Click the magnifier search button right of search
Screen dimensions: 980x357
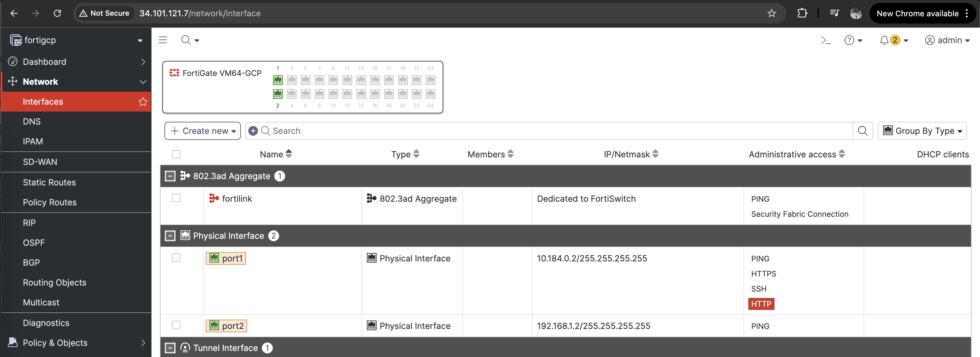point(862,131)
